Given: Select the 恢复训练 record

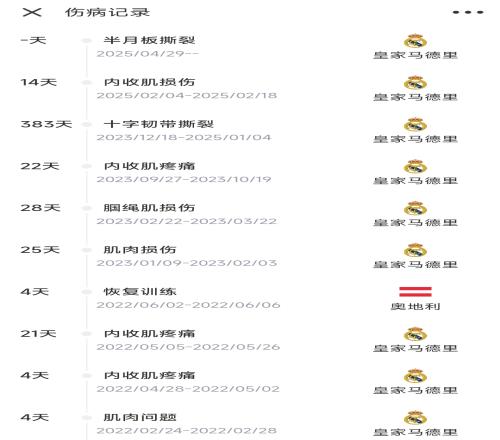Looking at the screenshot, I should pyautogui.click(x=140, y=292).
